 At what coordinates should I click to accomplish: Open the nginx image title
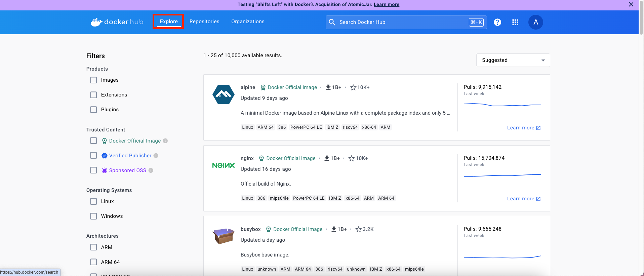point(247,158)
